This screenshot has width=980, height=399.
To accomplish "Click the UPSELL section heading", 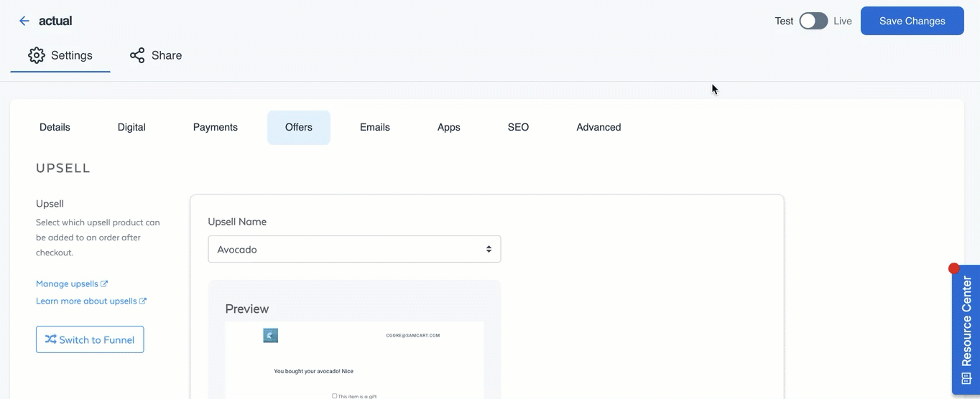I will click(63, 168).
